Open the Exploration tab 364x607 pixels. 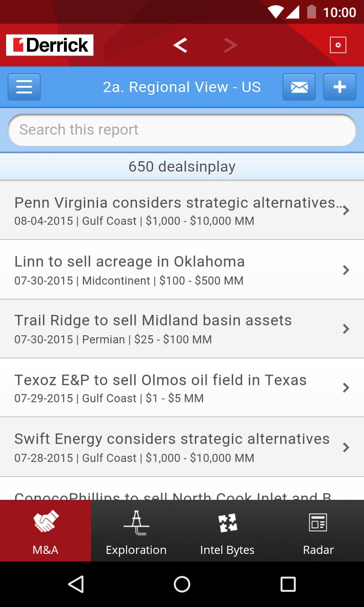[136, 531]
